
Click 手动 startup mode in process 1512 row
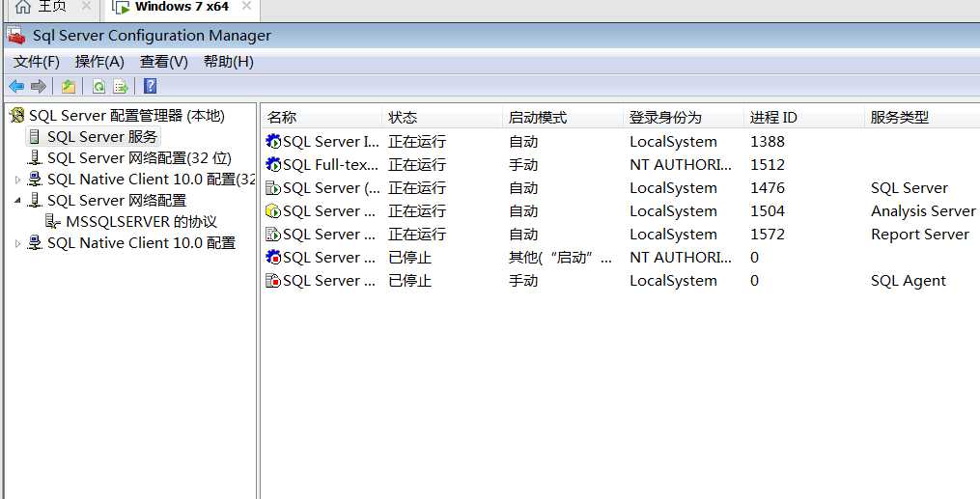[x=523, y=165]
